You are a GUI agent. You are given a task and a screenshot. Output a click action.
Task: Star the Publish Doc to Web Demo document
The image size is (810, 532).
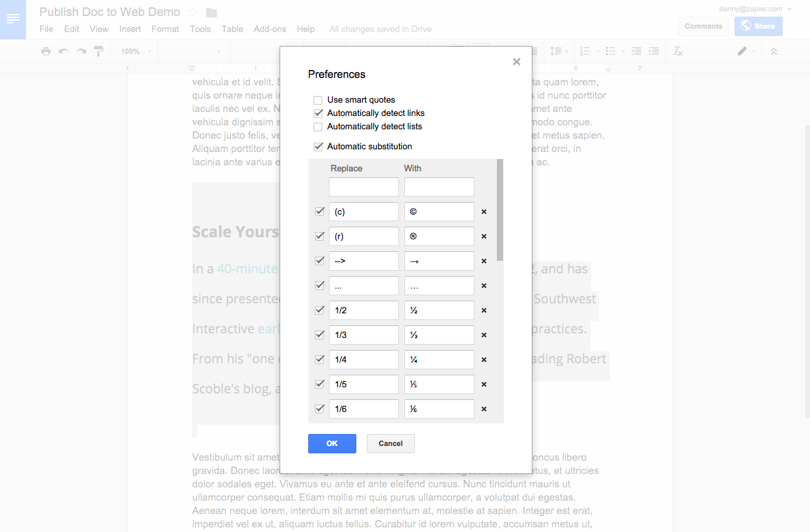pyautogui.click(x=193, y=12)
